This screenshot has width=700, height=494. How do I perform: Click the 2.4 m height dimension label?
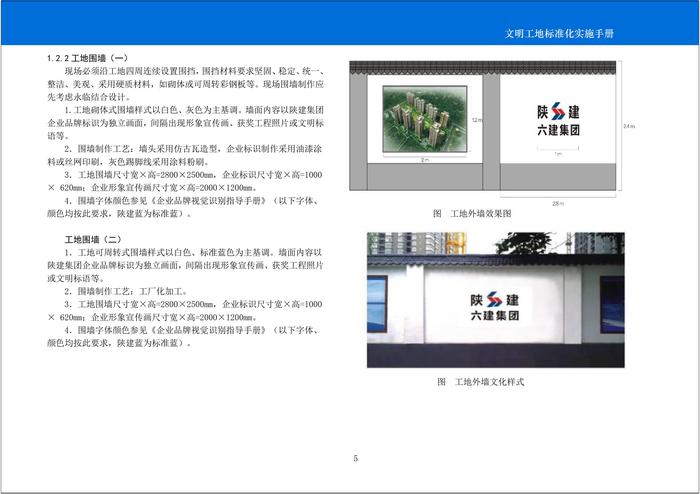[x=629, y=126]
